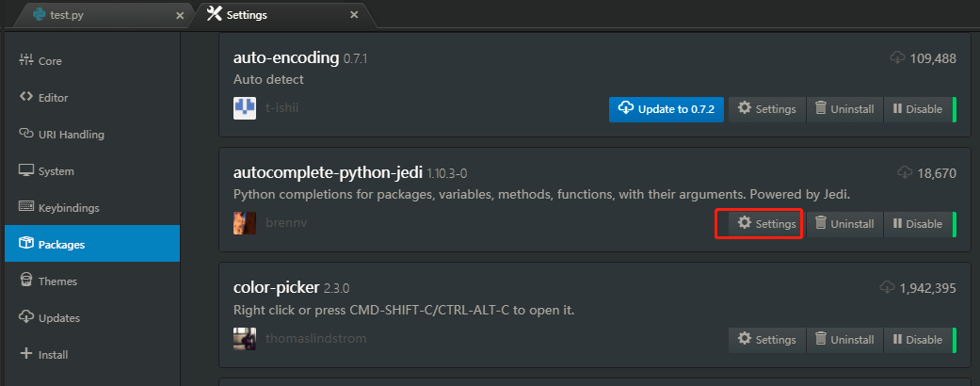Go to URI Handling settings
This screenshot has height=386, width=980.
[x=71, y=135]
